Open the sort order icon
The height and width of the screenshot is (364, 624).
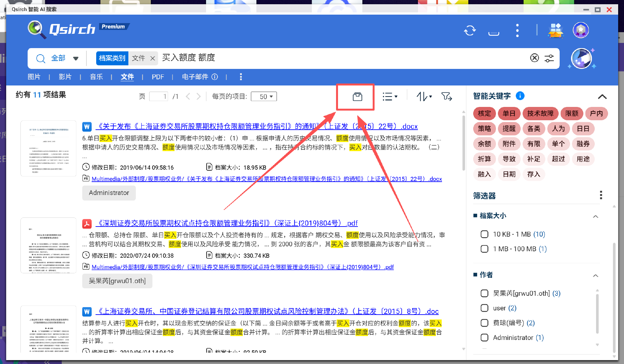pos(424,97)
